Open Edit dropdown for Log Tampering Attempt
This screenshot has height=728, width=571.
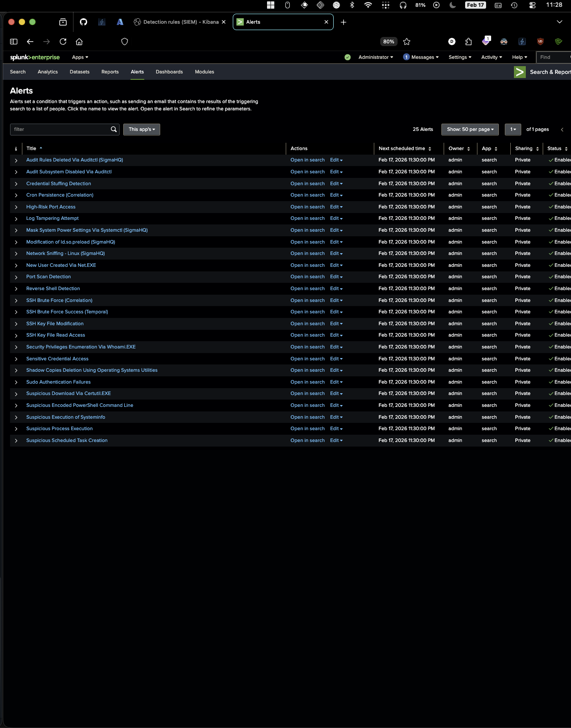click(x=336, y=218)
